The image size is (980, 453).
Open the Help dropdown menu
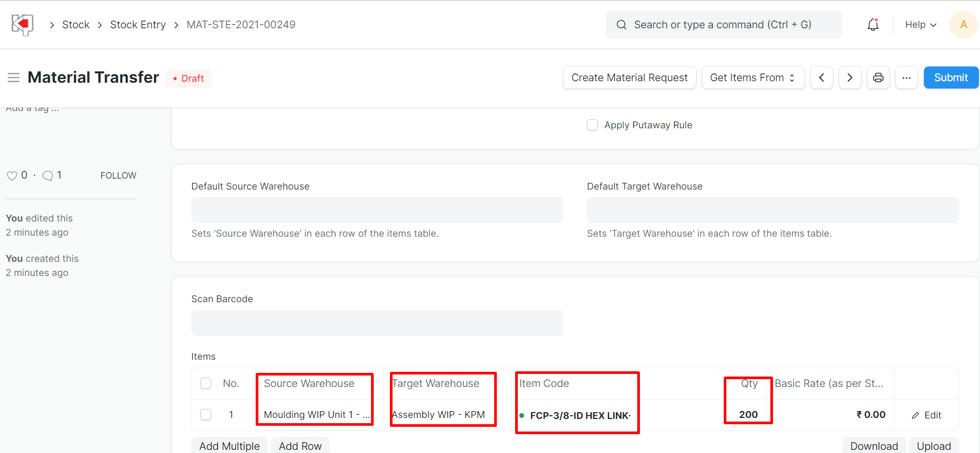[920, 25]
